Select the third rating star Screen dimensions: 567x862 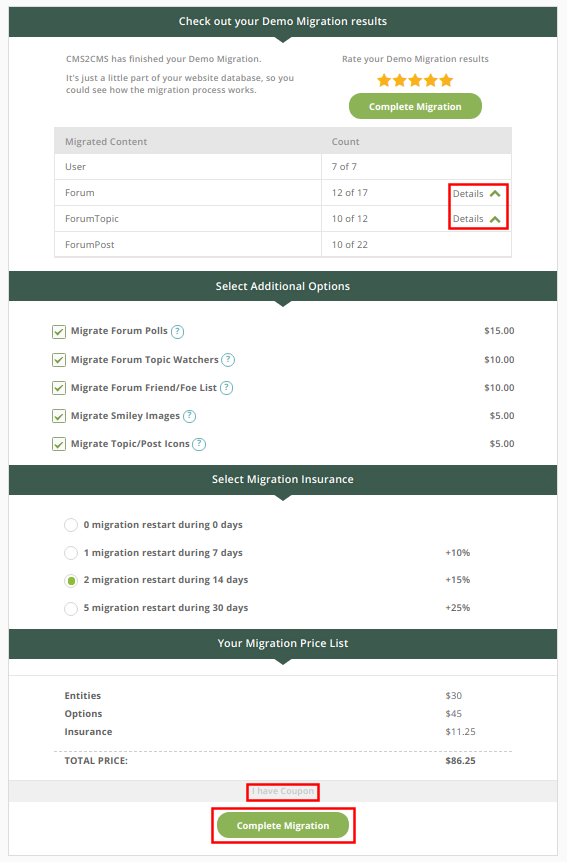click(x=415, y=81)
